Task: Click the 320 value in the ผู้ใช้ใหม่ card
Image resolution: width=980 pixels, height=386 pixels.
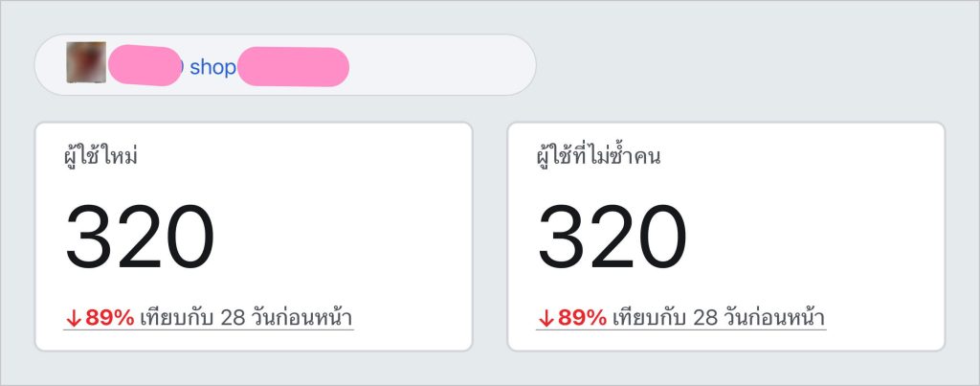Action: pyautogui.click(x=140, y=237)
